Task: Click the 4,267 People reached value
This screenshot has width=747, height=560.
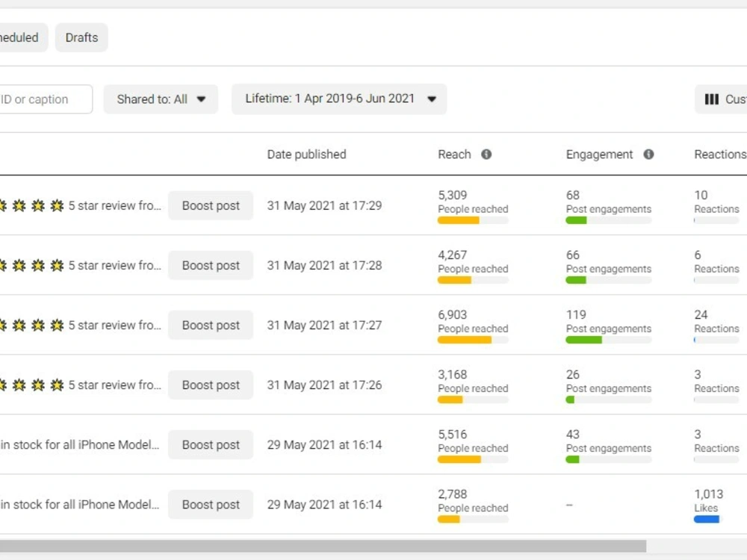Action: [x=453, y=255]
